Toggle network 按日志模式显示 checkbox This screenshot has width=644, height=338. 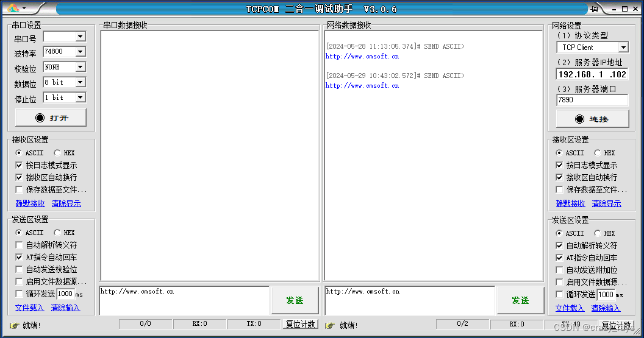pos(559,165)
